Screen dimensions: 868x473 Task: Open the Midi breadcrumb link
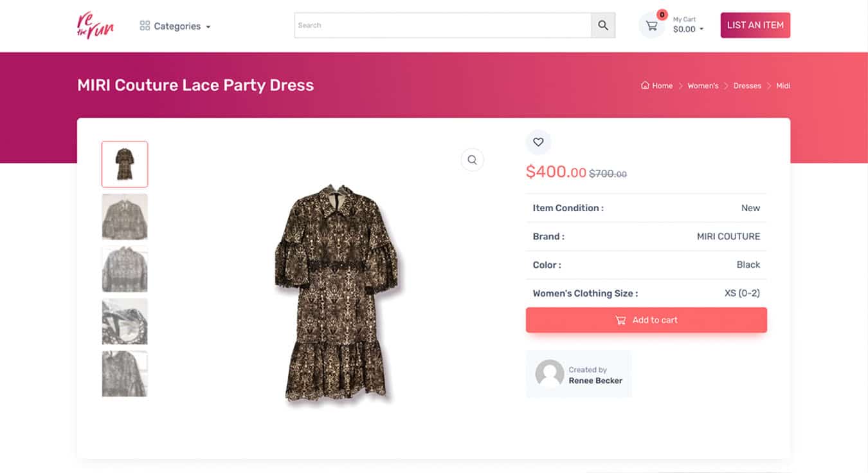783,86
